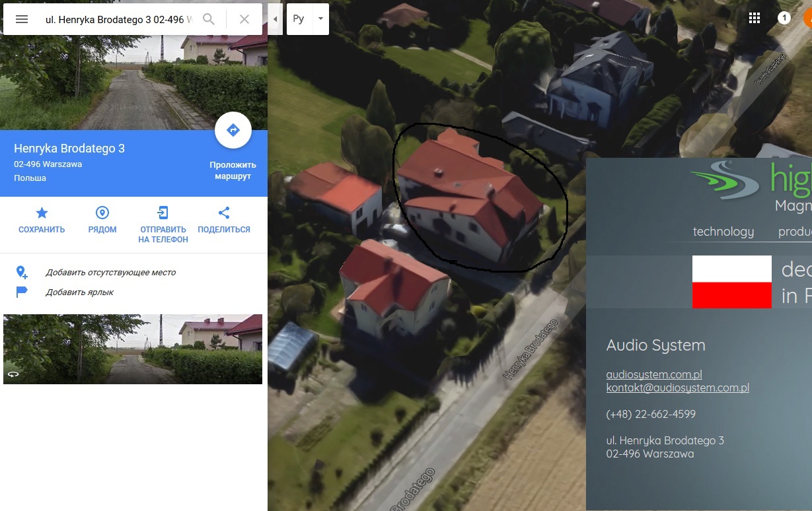Share this place icon
Viewport: 812px width, 511px height.
(x=224, y=213)
